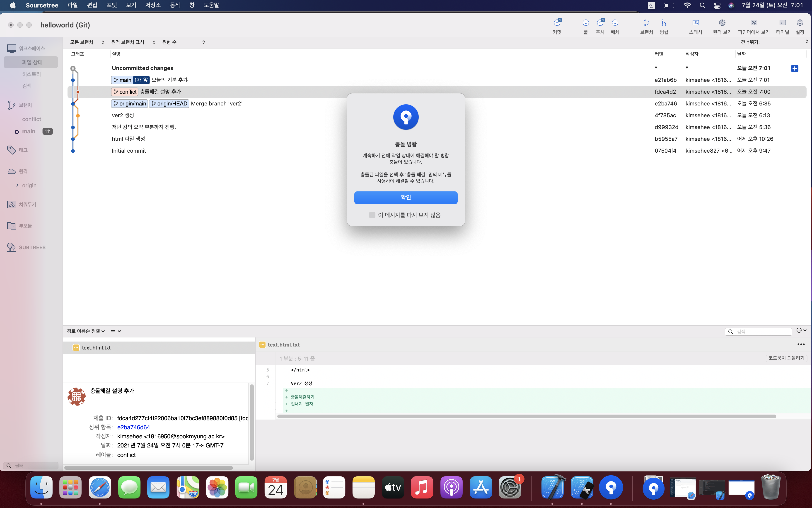The height and width of the screenshot is (508, 812).
Task: Select the 'html 파일 생성' commit row
Action: [437, 139]
